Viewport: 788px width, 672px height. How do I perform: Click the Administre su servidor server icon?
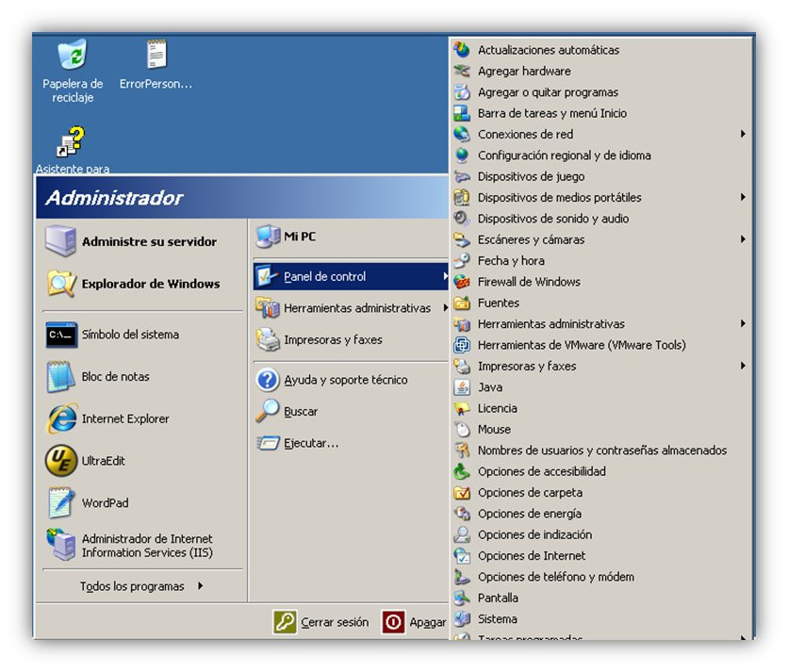60,240
